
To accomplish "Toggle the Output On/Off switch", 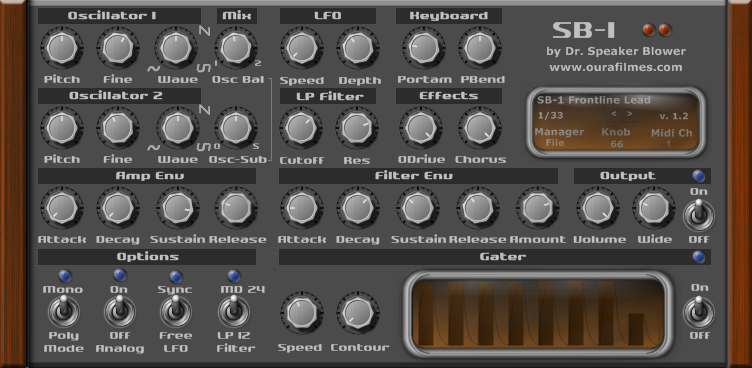I will coord(699,215).
